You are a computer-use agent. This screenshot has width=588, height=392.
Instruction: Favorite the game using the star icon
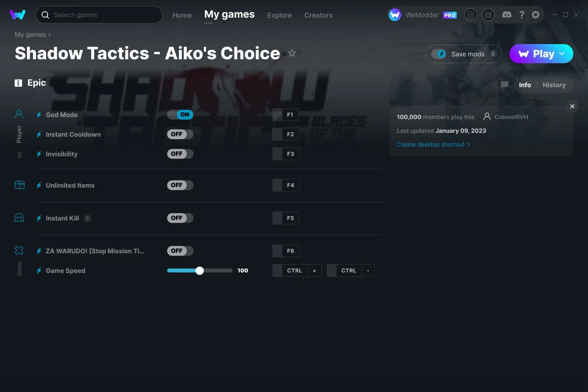292,53
